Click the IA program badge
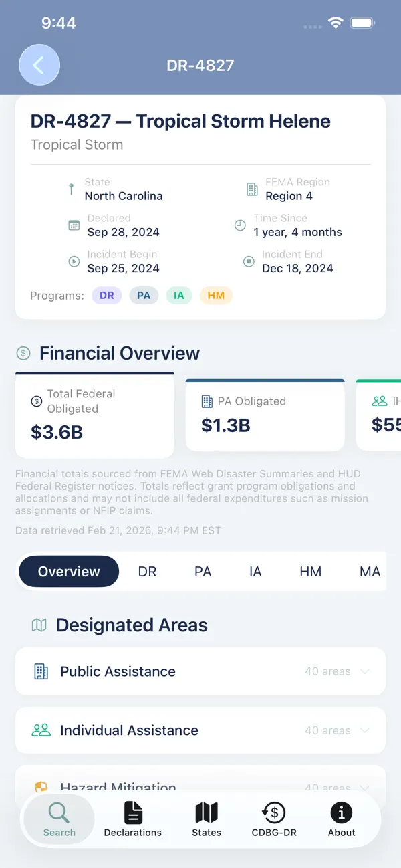401x868 pixels. pos(178,295)
